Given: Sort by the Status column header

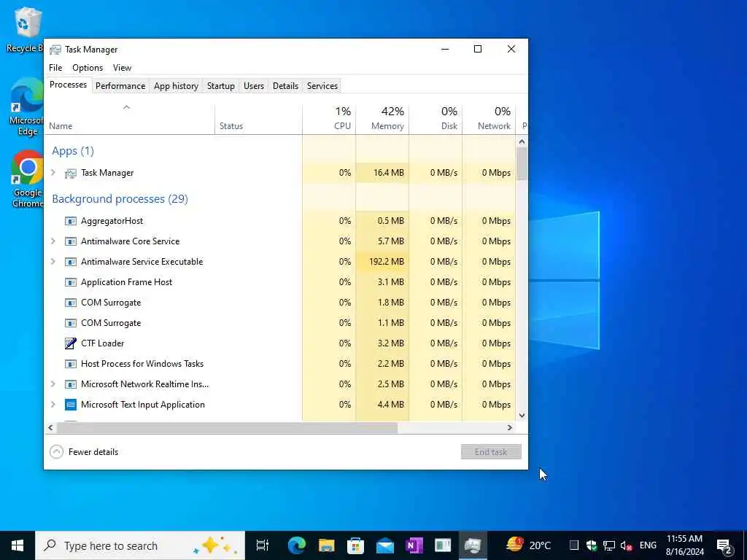Looking at the screenshot, I should (x=258, y=119).
